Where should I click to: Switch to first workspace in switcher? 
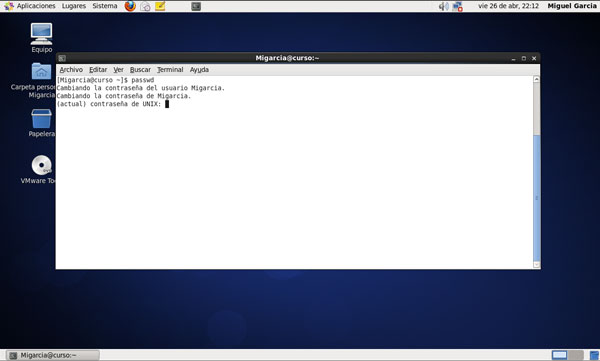click(x=559, y=355)
